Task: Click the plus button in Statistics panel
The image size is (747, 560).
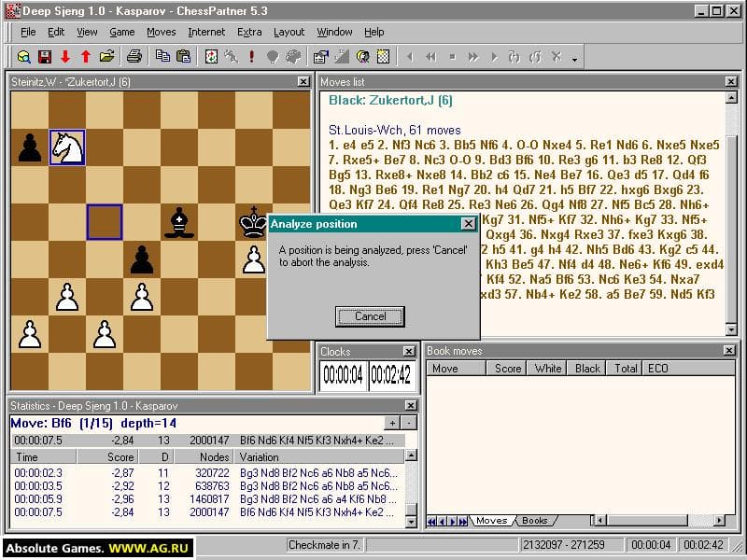Action: pos(392,423)
